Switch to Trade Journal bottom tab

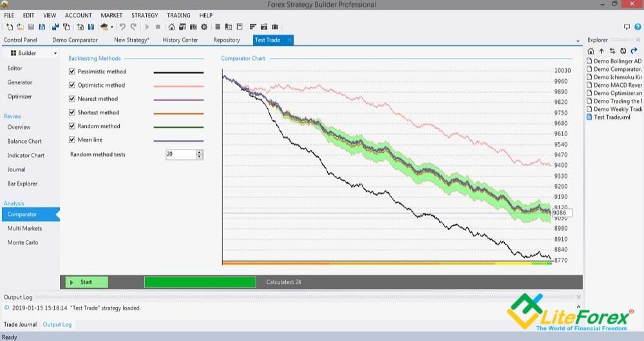pos(20,324)
